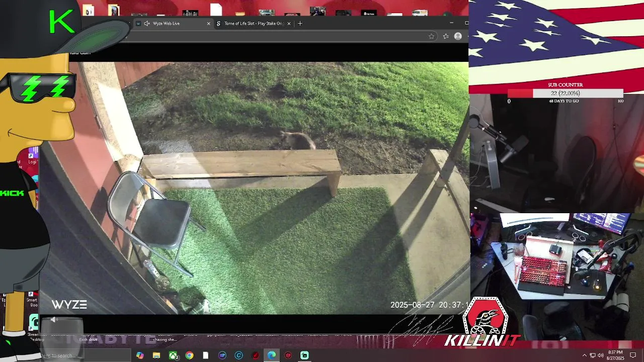
Task: Open the purple round app in taskbar
Action: 222,355
